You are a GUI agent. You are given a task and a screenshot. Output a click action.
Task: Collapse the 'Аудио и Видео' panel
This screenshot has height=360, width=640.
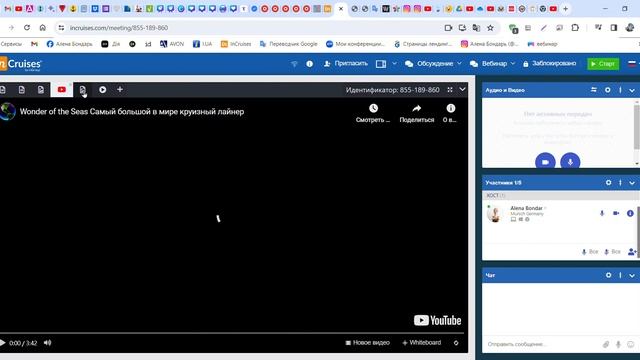(x=632, y=90)
